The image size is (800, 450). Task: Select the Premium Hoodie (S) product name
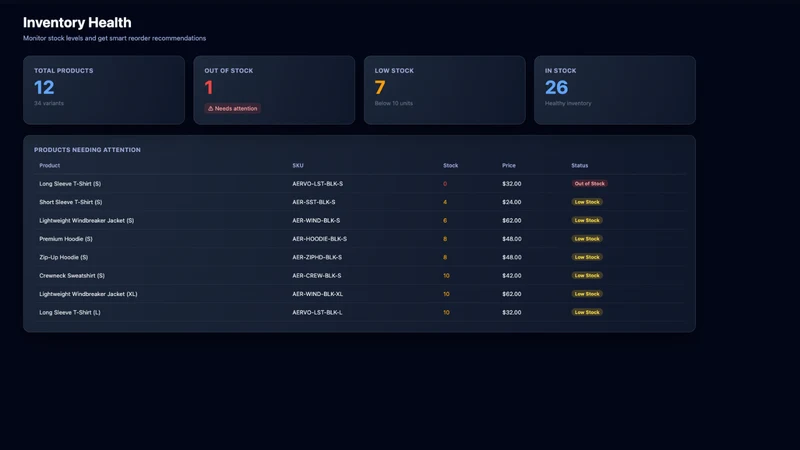[x=66, y=239]
